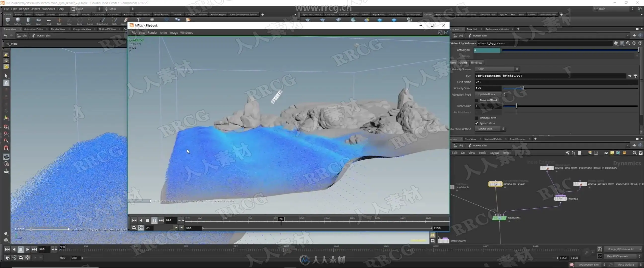Adjust the Velocity Scale slider handle
644x268 pixels.
pyautogui.click(x=523, y=88)
